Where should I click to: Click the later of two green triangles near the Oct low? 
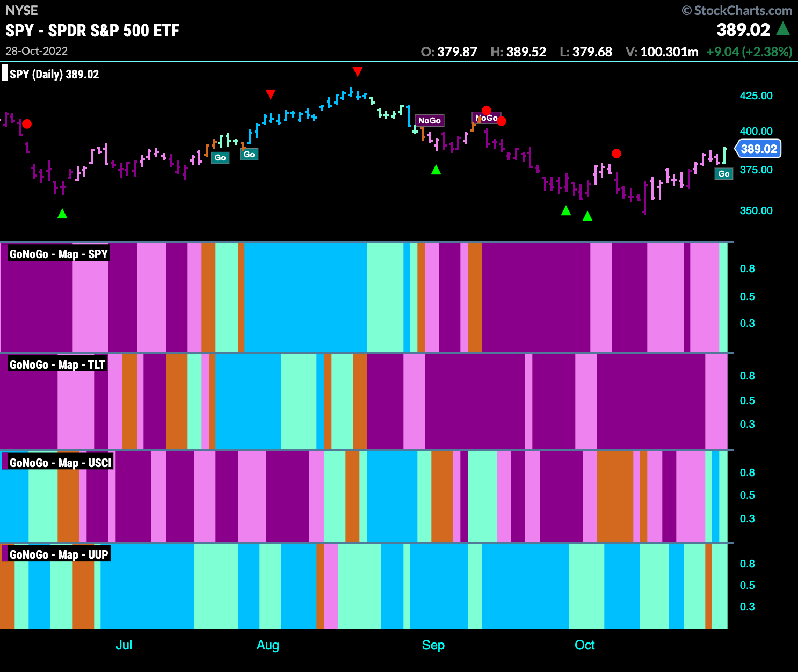(x=587, y=216)
